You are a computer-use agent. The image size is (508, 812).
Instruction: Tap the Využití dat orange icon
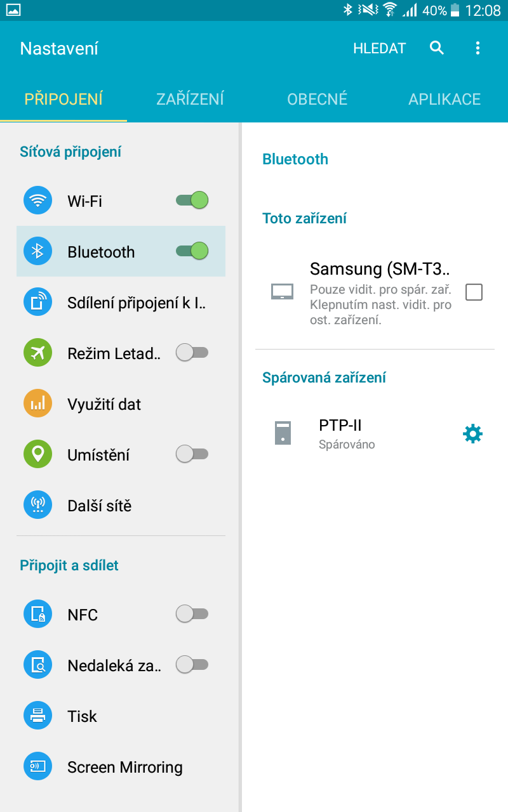click(37, 404)
